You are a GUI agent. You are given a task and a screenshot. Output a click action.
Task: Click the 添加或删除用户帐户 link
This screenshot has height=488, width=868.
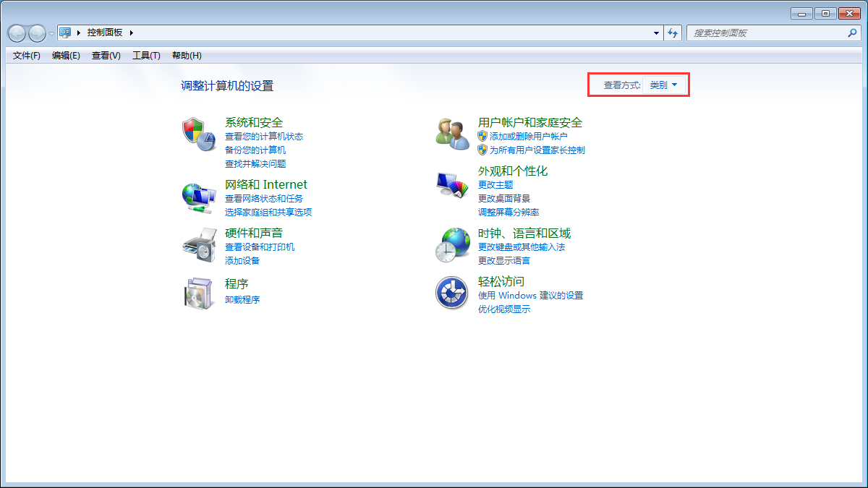coord(529,136)
